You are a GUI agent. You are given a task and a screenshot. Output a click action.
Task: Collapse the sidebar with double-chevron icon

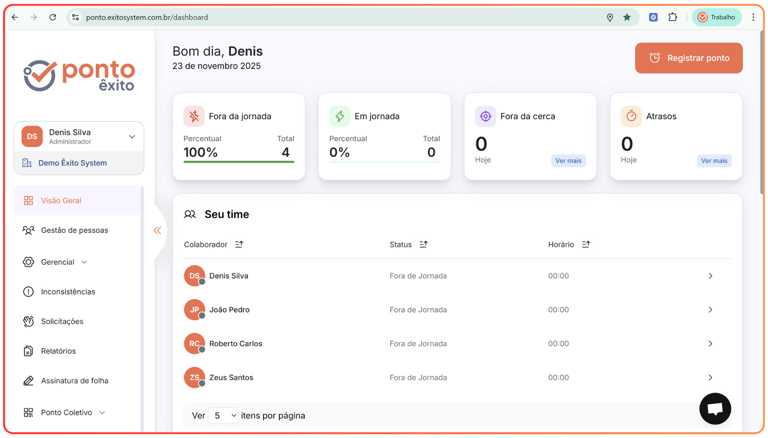(157, 231)
